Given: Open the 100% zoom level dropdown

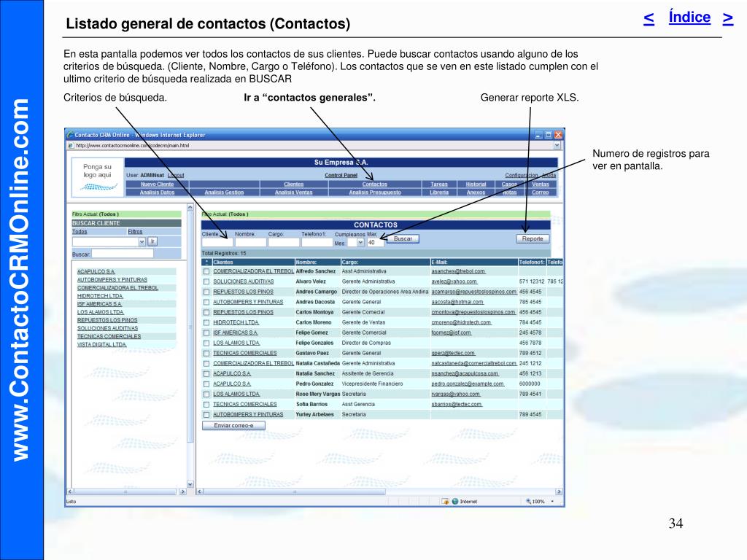Looking at the screenshot, I should click(552, 502).
